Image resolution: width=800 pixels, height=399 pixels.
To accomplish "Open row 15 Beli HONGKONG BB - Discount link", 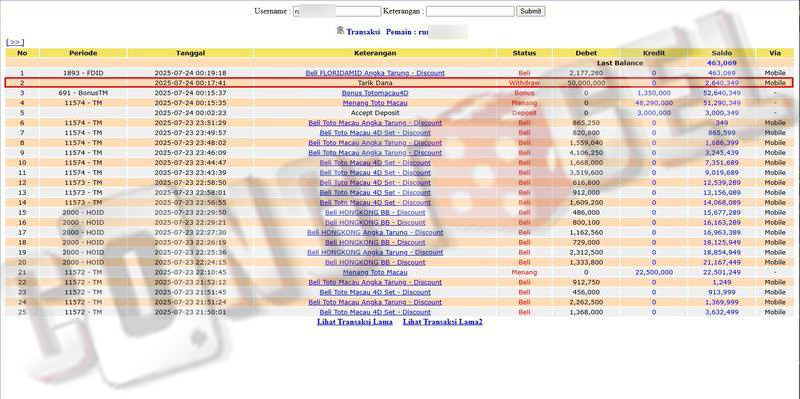I will 375,212.
